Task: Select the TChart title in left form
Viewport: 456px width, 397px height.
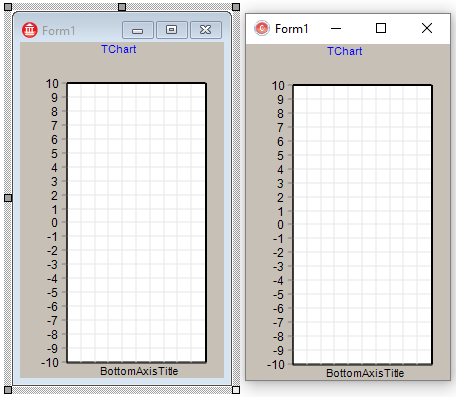Action: pyautogui.click(x=119, y=49)
